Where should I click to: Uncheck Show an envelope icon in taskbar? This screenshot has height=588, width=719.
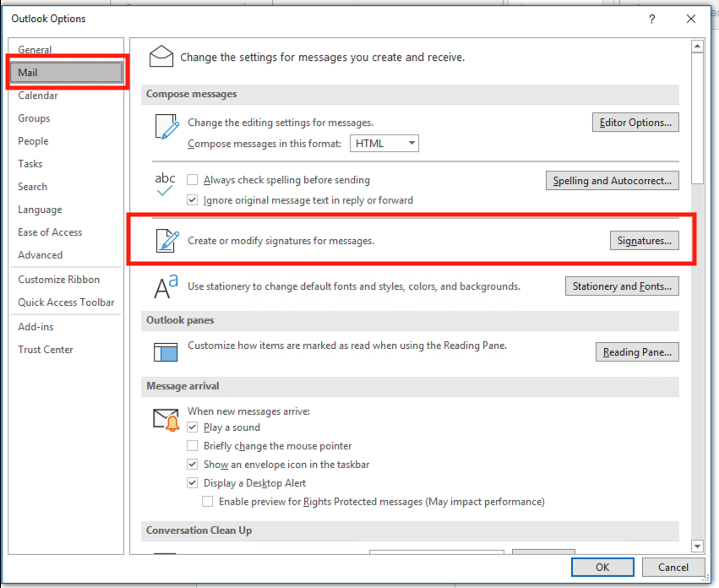click(x=193, y=464)
